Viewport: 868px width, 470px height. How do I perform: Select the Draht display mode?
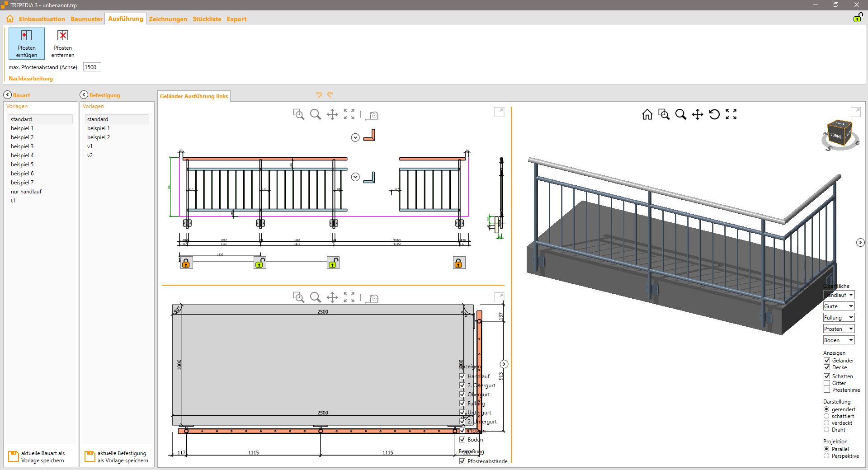coord(826,430)
